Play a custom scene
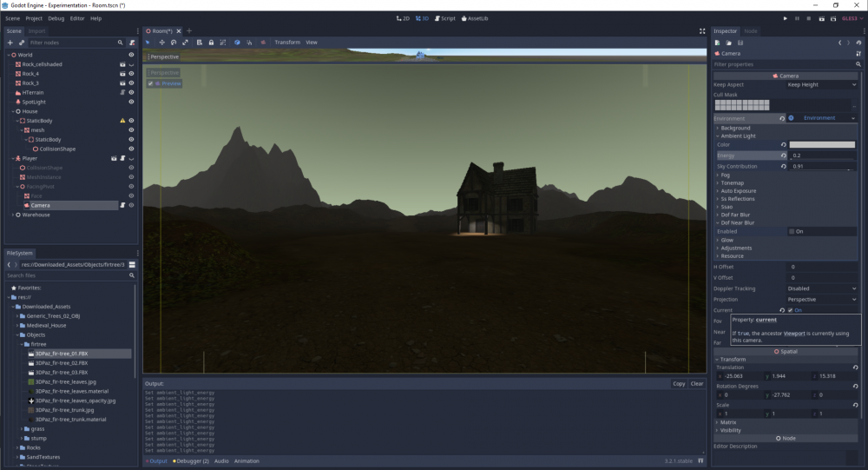 click(x=833, y=18)
